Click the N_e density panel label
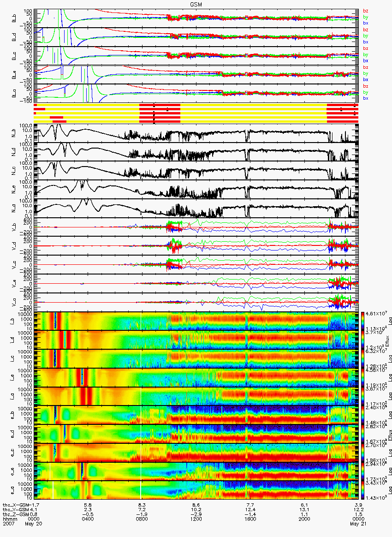Image resolution: width=392 pixels, height=537 pixels. click(14, 190)
